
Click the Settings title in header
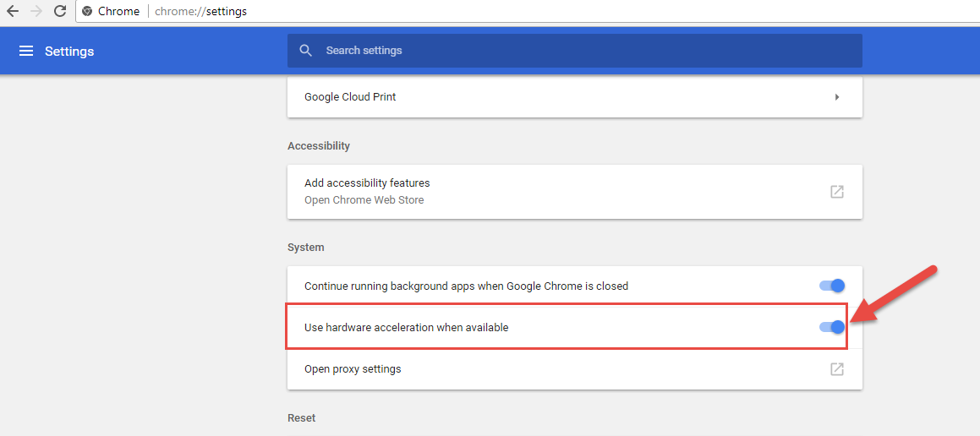(x=69, y=52)
